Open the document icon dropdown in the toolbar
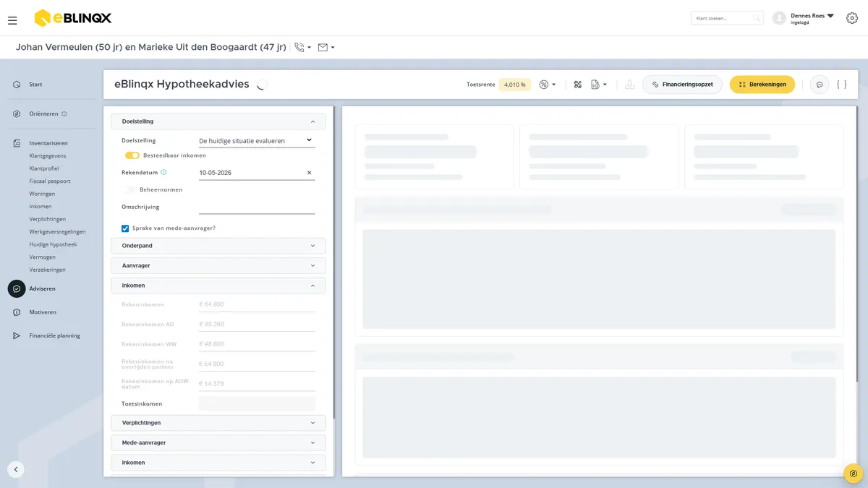The image size is (868, 488). tap(599, 85)
